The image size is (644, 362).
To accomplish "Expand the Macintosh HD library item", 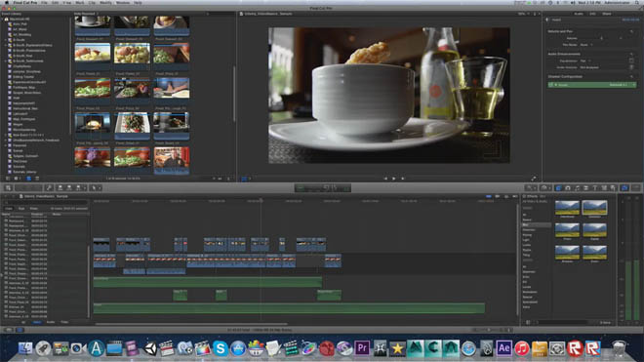I will click(2, 19).
